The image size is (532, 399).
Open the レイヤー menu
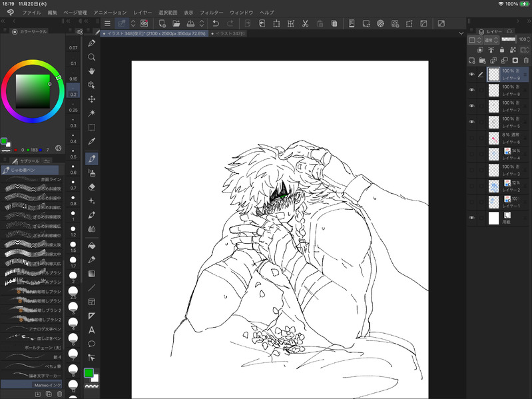point(142,13)
